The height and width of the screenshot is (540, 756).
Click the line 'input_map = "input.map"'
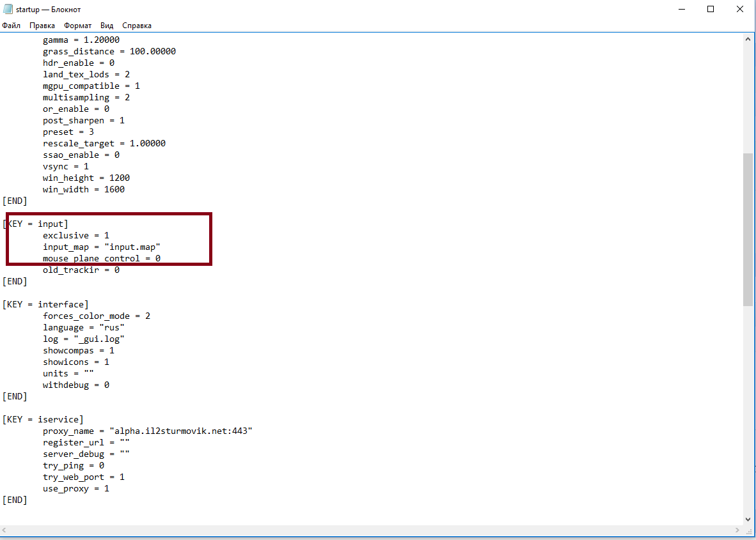(x=101, y=247)
